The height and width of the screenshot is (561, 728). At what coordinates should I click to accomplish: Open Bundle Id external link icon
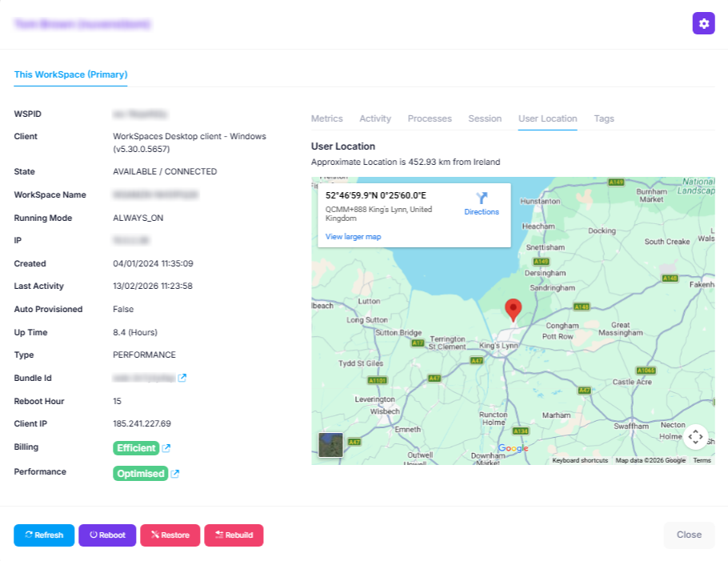coord(182,378)
